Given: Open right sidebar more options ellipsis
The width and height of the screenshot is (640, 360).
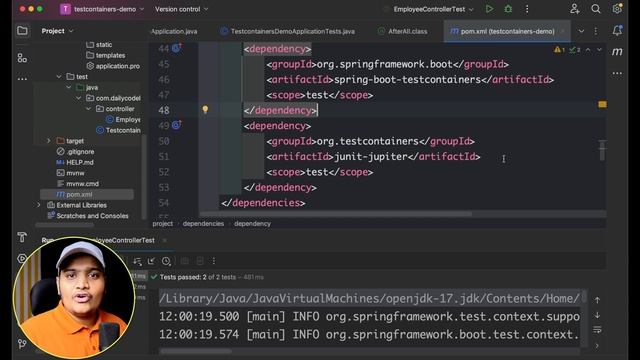Looking at the screenshot, I should point(617,73).
